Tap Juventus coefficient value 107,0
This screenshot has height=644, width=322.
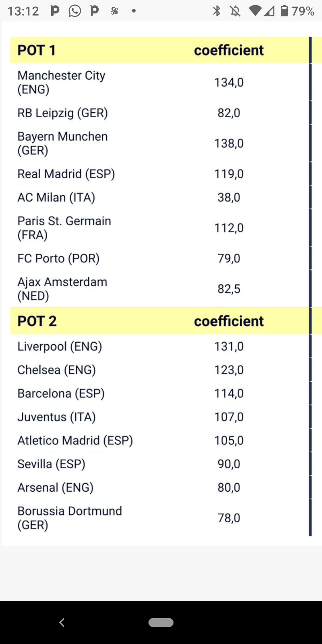[x=229, y=417]
